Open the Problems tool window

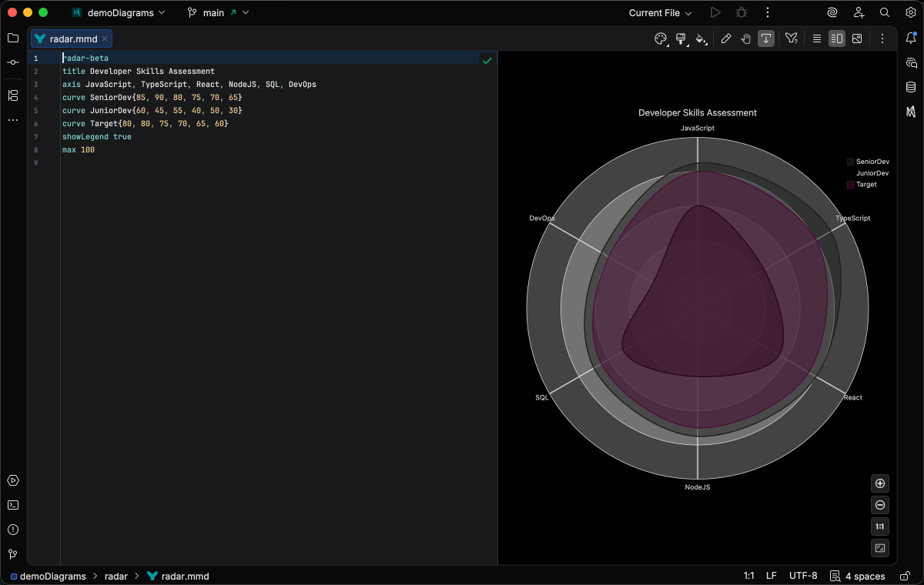point(12,530)
